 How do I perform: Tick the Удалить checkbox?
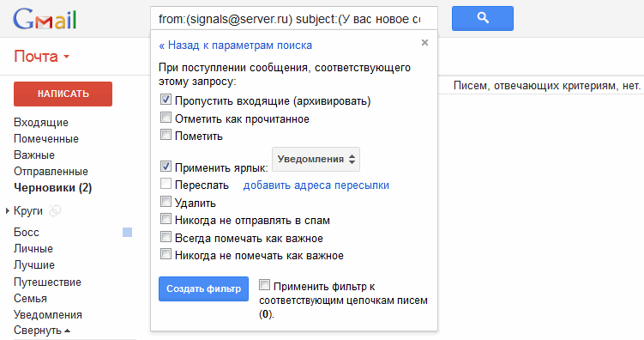166,202
